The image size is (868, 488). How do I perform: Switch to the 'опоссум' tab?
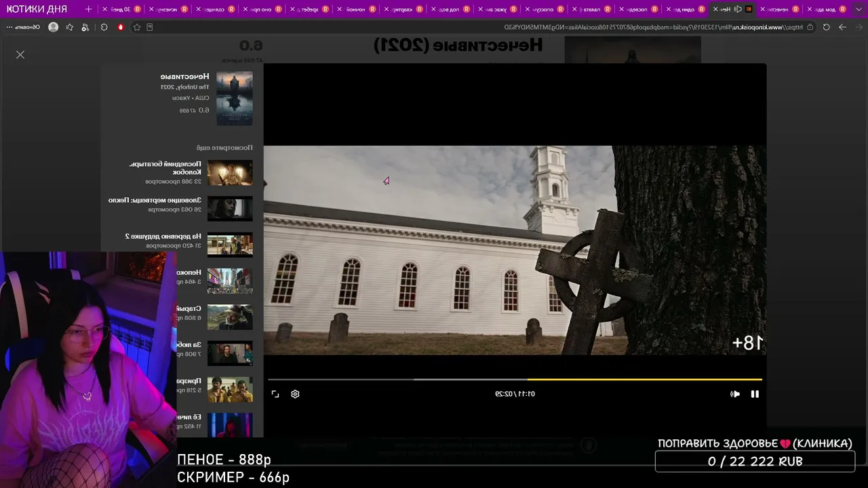pos(544,9)
